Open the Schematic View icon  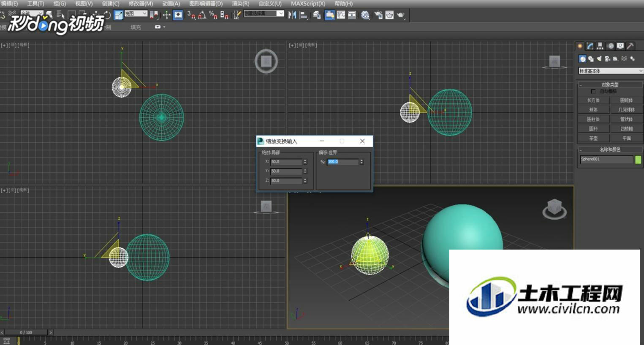(x=352, y=15)
